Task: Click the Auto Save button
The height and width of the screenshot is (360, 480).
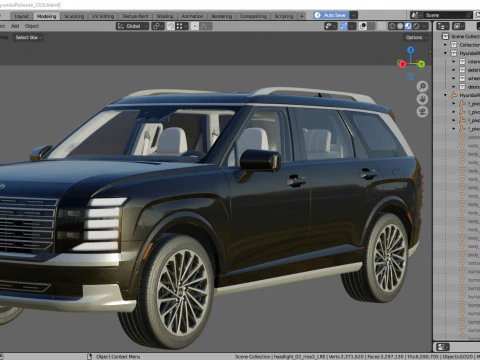Action: pos(331,15)
